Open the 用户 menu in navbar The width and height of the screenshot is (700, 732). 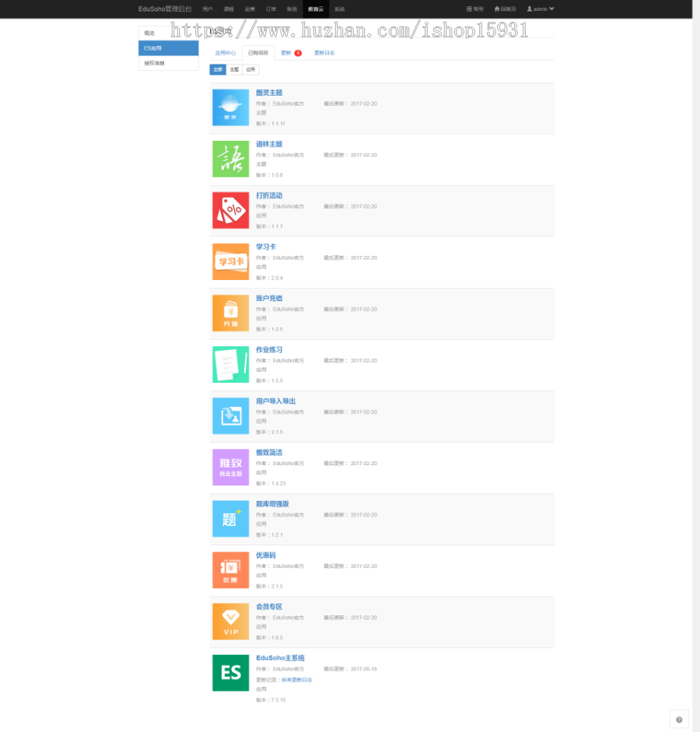click(x=208, y=9)
